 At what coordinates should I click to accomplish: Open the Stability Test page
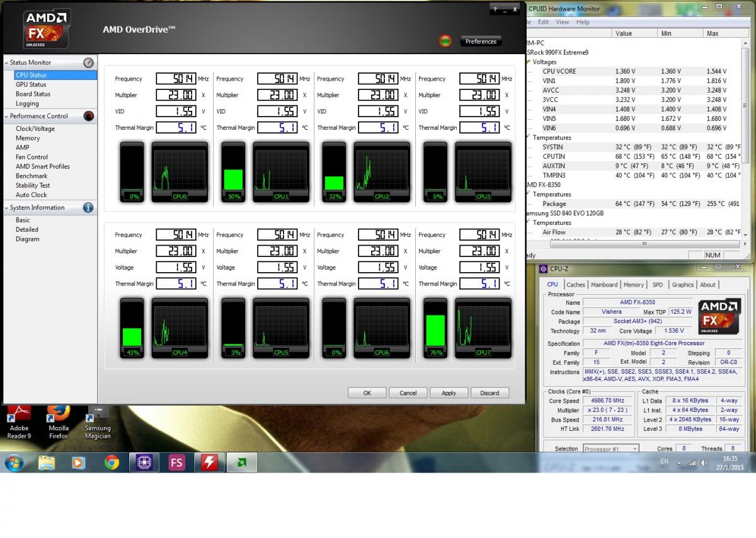(x=33, y=185)
